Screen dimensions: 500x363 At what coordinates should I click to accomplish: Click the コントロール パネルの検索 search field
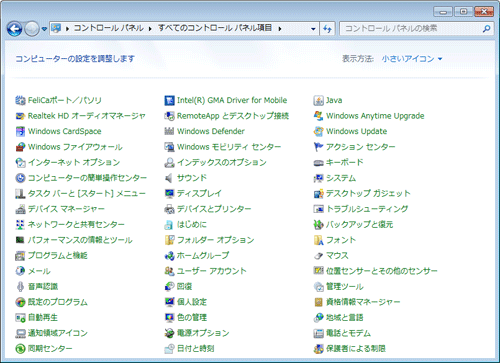pyautogui.click(x=417, y=29)
